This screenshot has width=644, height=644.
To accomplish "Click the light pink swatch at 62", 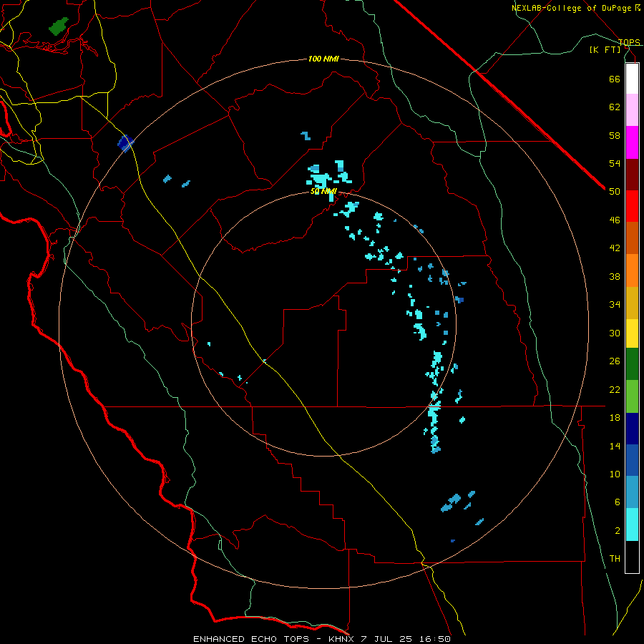I will (x=632, y=110).
